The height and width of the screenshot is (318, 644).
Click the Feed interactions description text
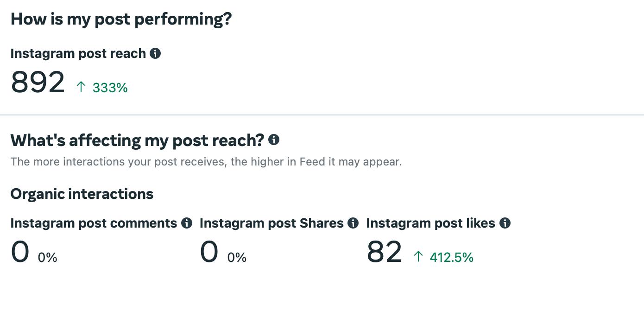[206, 162]
